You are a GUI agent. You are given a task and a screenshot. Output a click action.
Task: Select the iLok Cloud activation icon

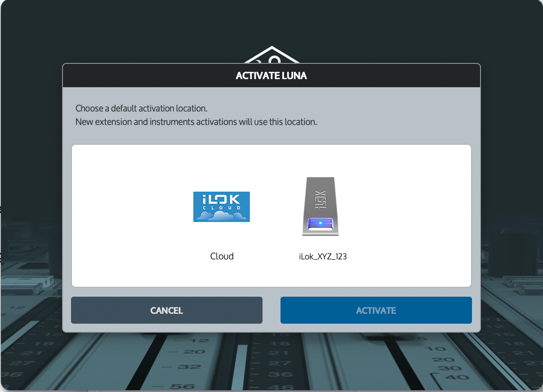pos(222,206)
